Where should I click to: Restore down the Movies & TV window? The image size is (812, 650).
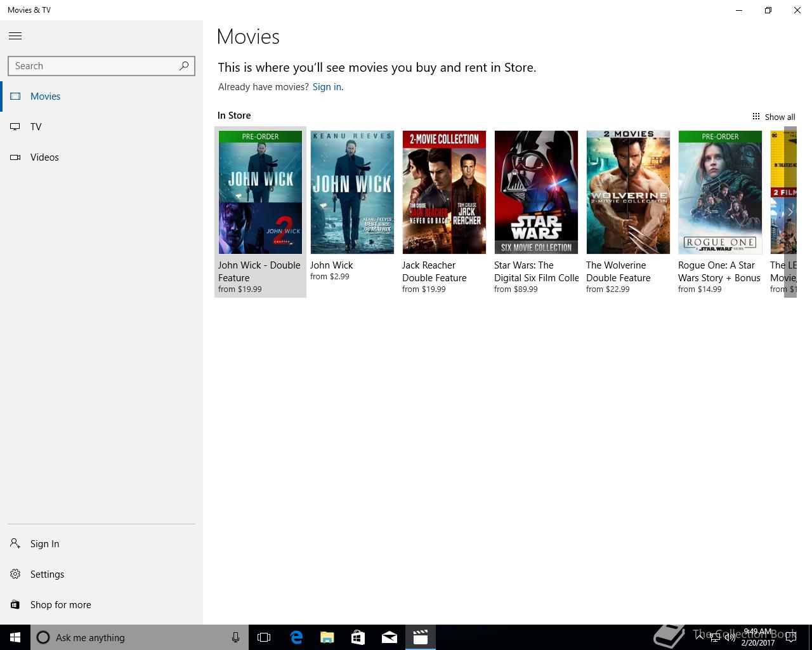coord(768,10)
